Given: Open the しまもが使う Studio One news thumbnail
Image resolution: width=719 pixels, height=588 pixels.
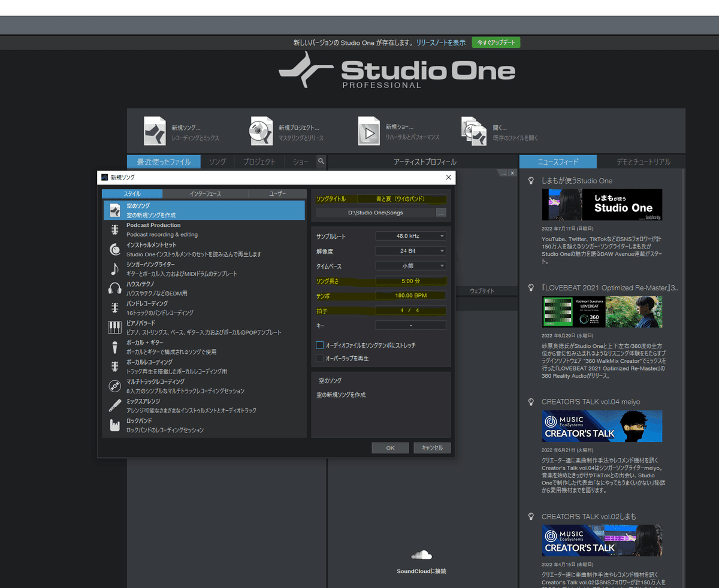Looking at the screenshot, I should coord(602,205).
